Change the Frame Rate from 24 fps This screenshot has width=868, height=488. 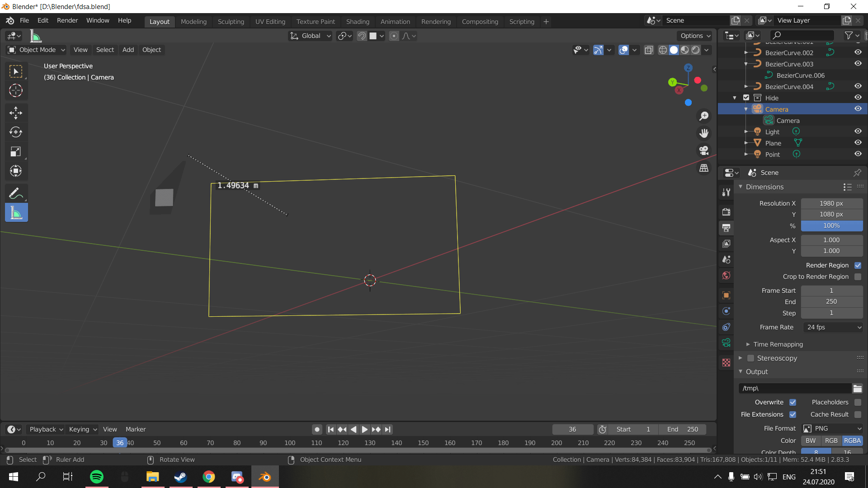833,327
